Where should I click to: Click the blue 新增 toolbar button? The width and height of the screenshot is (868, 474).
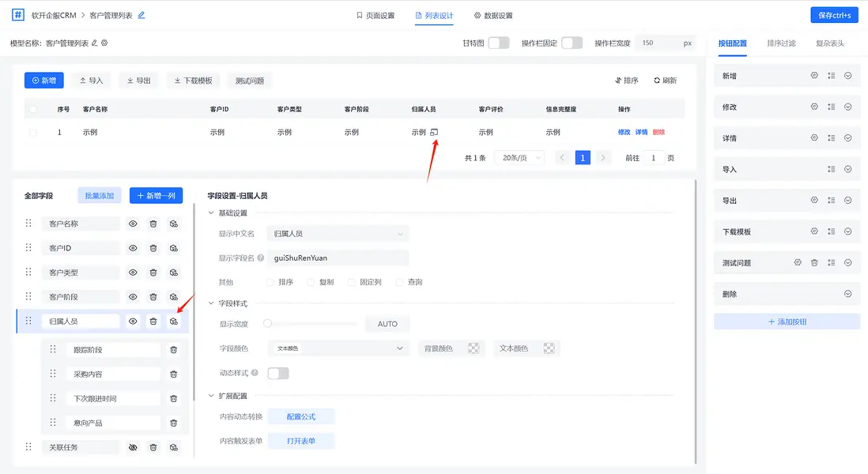point(43,81)
